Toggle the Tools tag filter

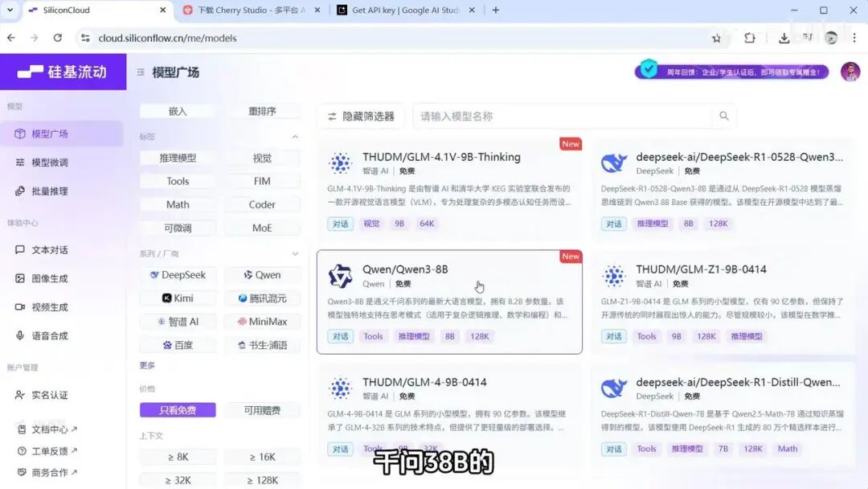click(x=178, y=181)
